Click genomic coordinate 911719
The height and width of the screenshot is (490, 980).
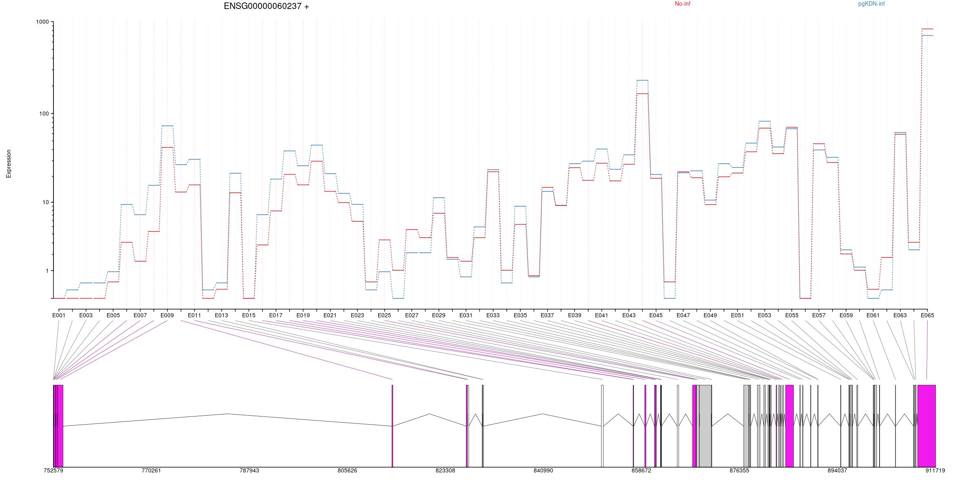coord(935,470)
